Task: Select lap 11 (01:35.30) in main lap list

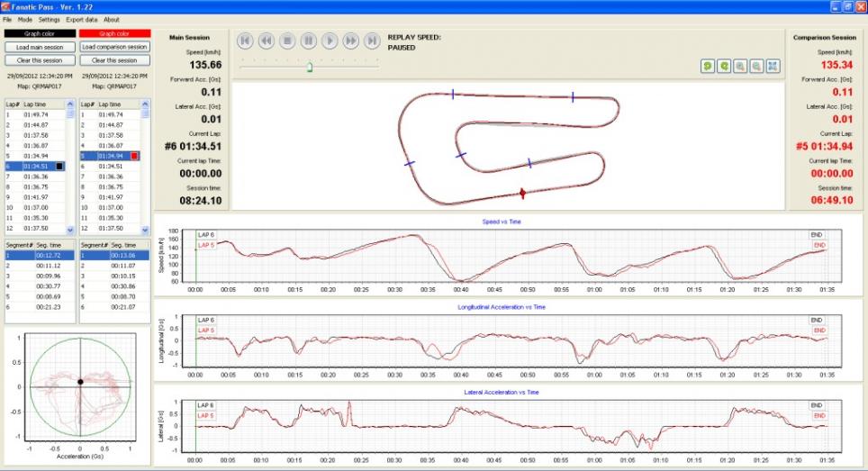Action: coord(35,218)
